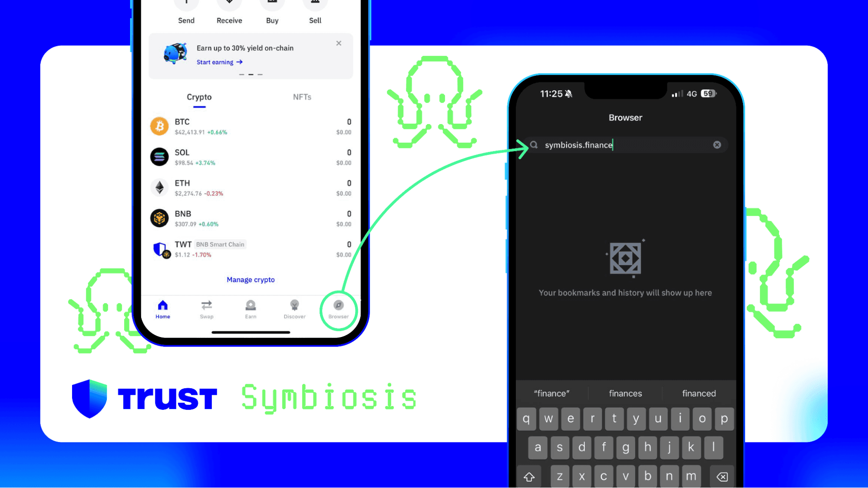Click the Browser search field with symbiosis.finance

(626, 145)
